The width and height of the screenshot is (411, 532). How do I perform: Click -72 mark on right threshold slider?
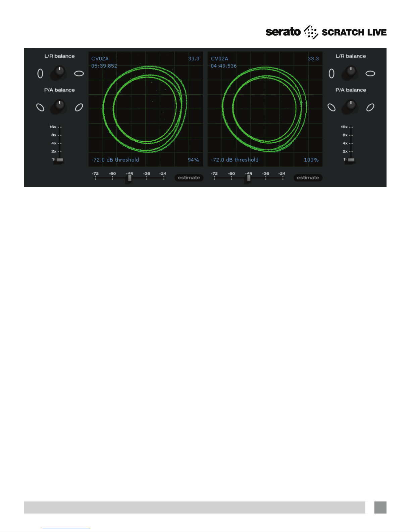(214, 174)
